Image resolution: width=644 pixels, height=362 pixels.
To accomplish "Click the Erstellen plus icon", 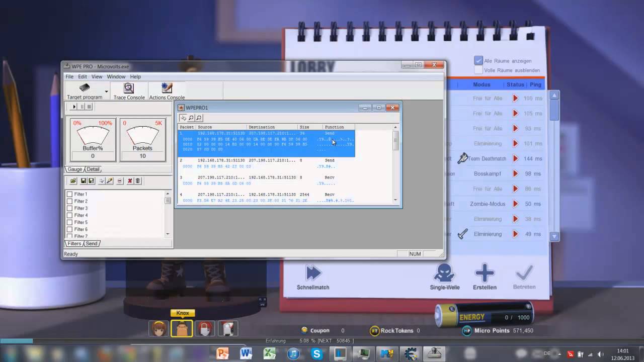I will 485,273.
